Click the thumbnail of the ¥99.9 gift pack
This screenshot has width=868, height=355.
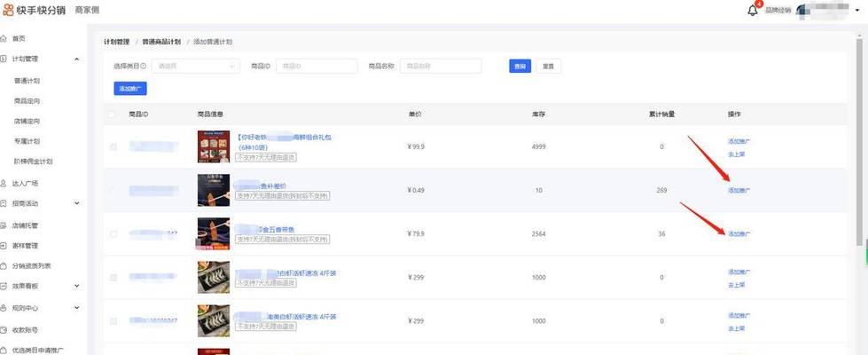(x=214, y=146)
